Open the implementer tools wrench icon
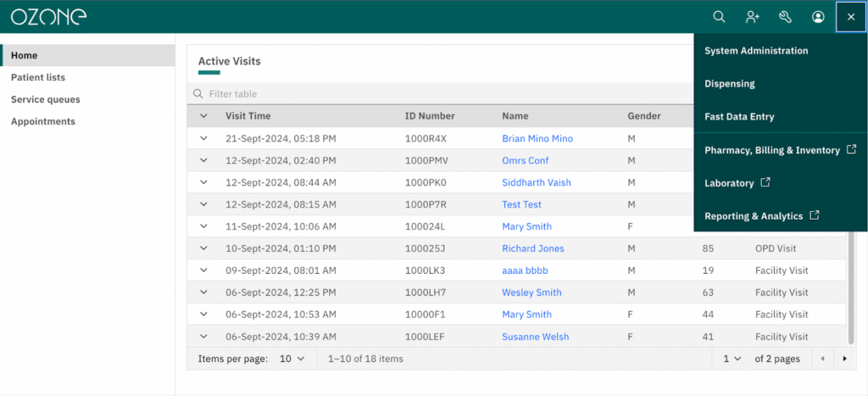Viewport: 868px width, 396px height. [785, 17]
